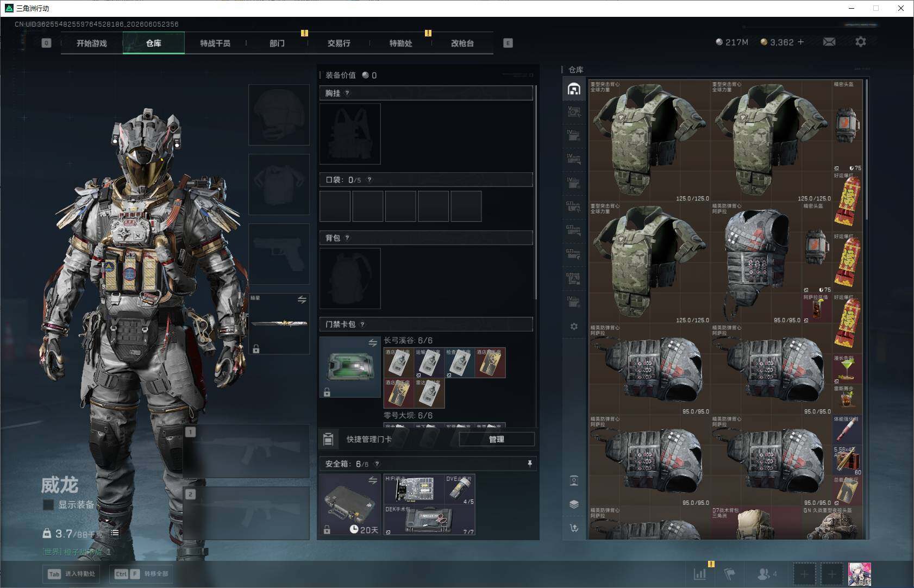Open help for 背包 section
914x588 pixels.
point(347,237)
